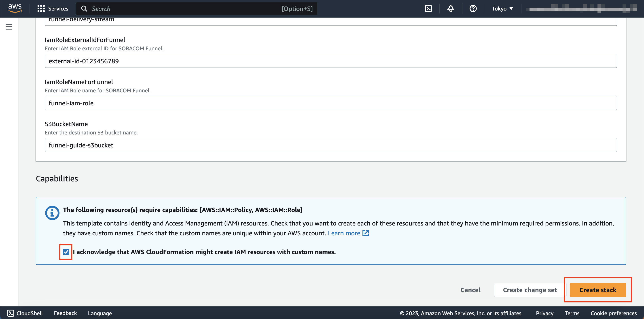644x319 pixels.
Task: Expand the left hamburger navigation menu
Action: click(9, 27)
